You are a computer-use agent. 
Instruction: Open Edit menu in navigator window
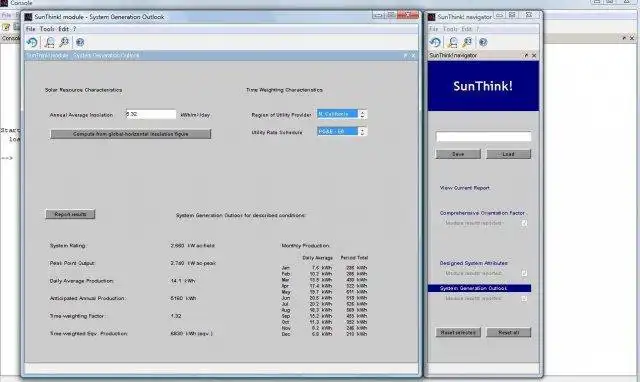click(467, 29)
